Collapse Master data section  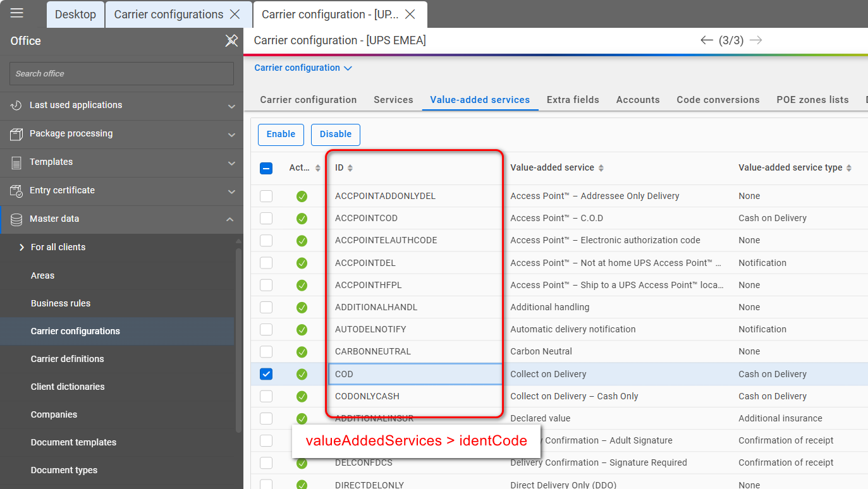(x=230, y=219)
